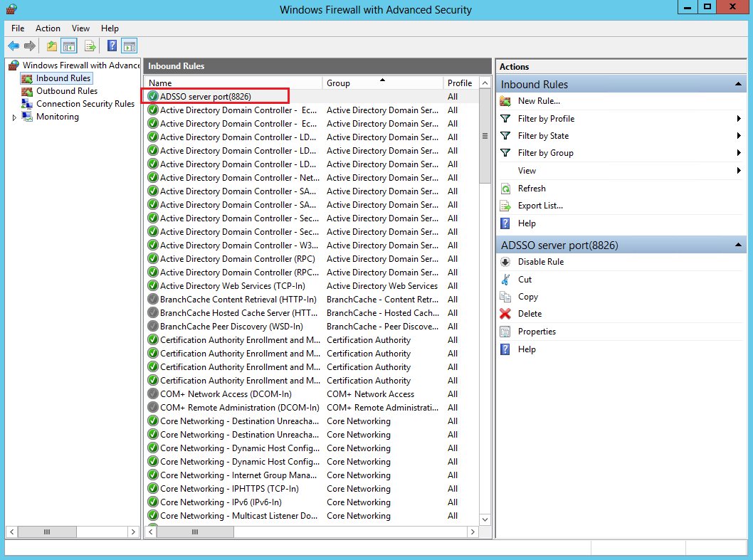This screenshot has height=560, width=753.
Task: Click New Rule... in the Actions pane
Action: (x=539, y=101)
